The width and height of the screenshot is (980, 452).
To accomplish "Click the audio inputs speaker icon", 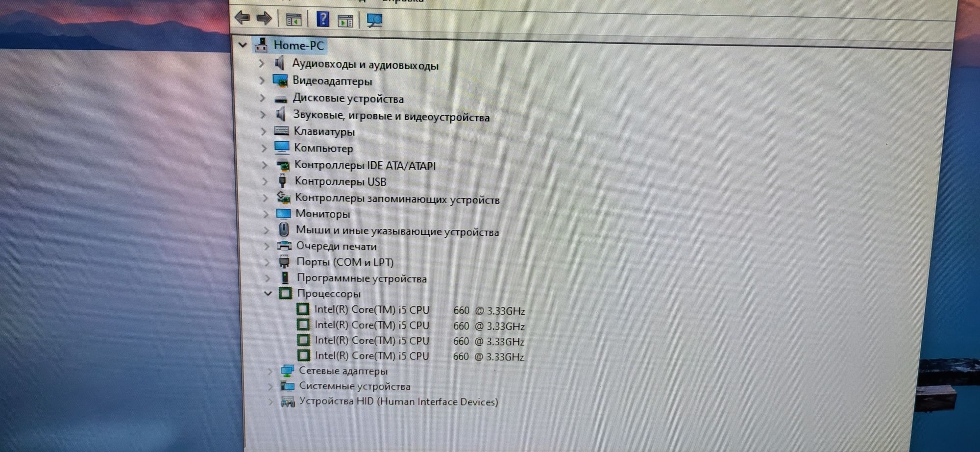I will tap(280, 63).
